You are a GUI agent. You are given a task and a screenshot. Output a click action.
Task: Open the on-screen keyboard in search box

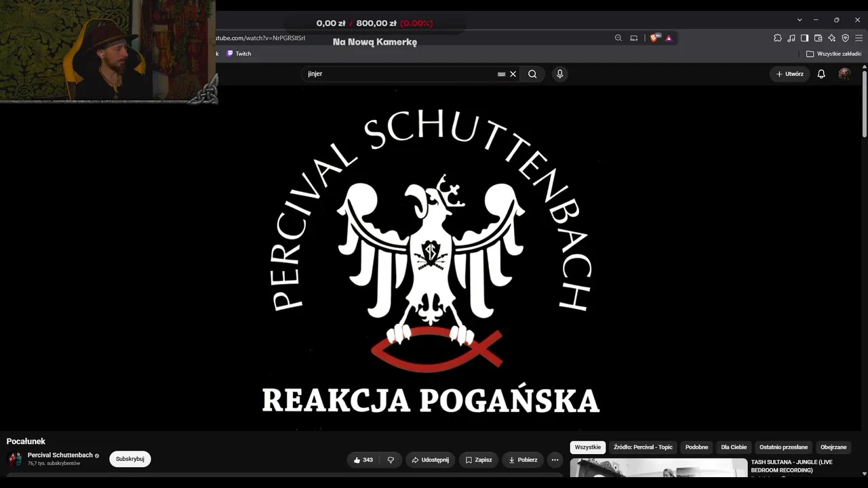(x=501, y=74)
